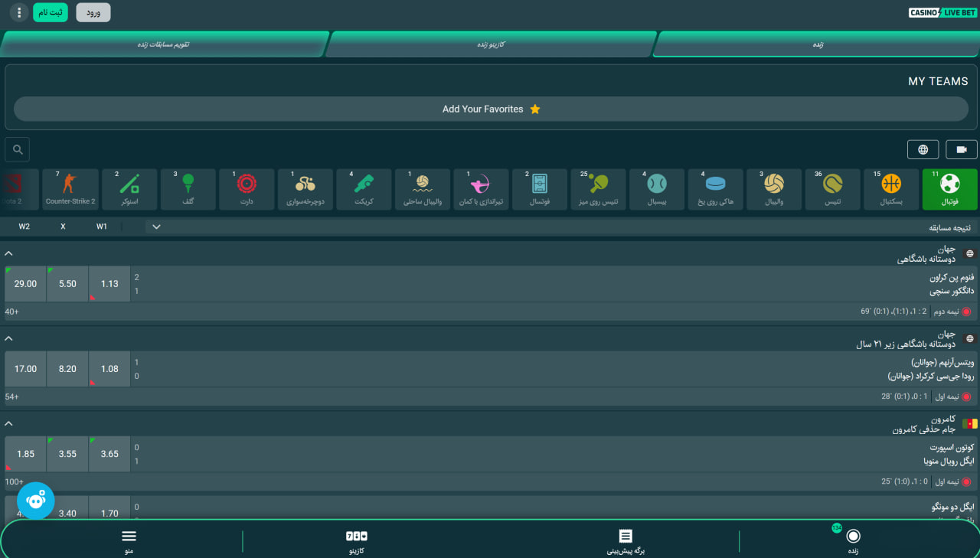Collapse the Cameroon Cup league section
980x558 pixels.
(9, 423)
